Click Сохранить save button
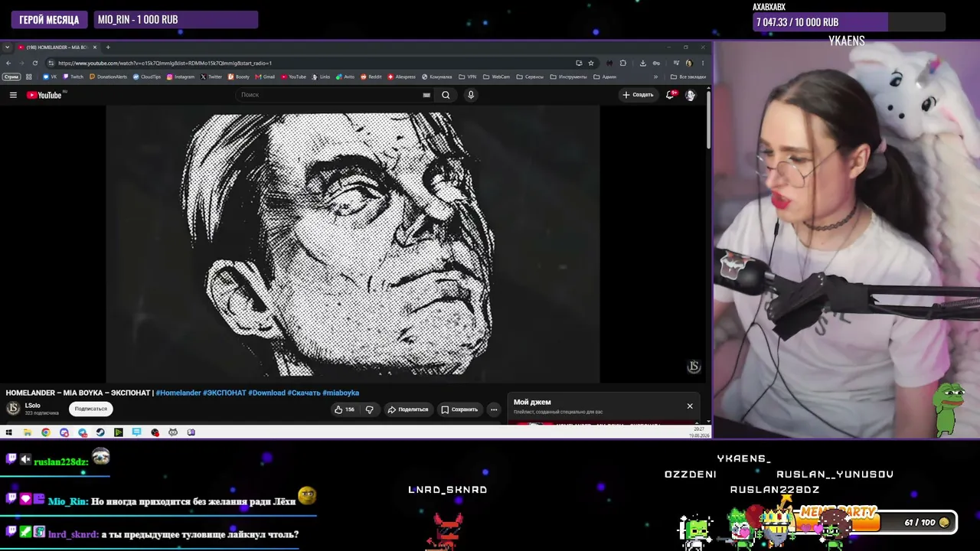Screen dimensions: 980x551 coord(459,409)
